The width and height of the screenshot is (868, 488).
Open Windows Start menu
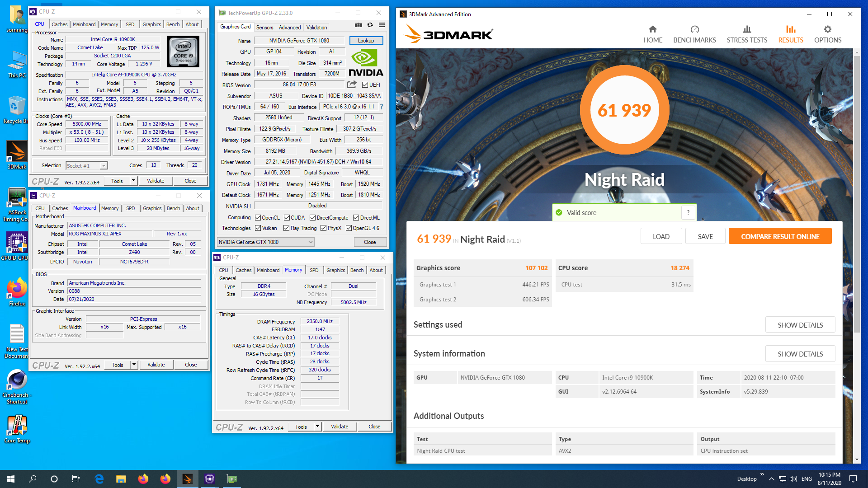(11, 479)
